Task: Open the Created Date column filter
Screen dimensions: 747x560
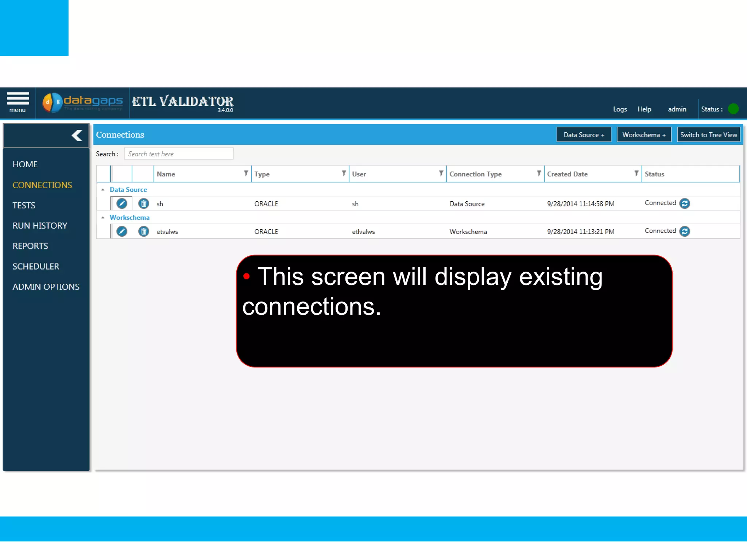Action: (636, 174)
